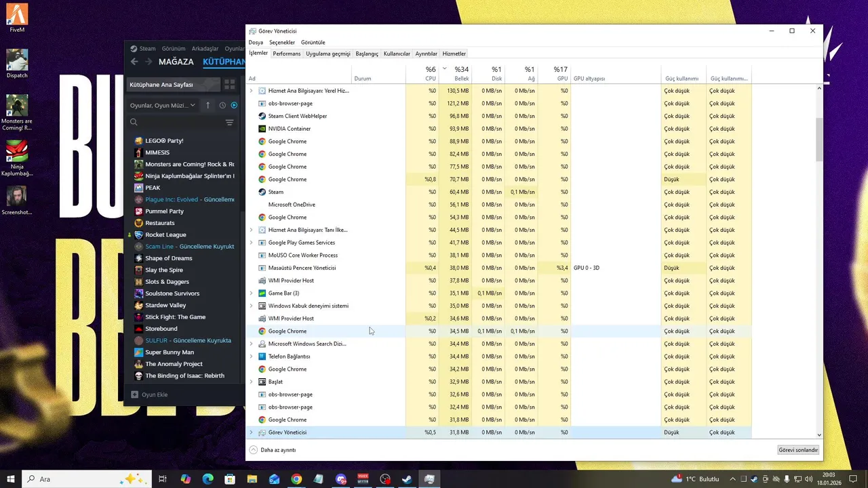Click the NVIDIA Container process icon
Image resolution: width=868 pixels, height=488 pixels.
[262, 129]
